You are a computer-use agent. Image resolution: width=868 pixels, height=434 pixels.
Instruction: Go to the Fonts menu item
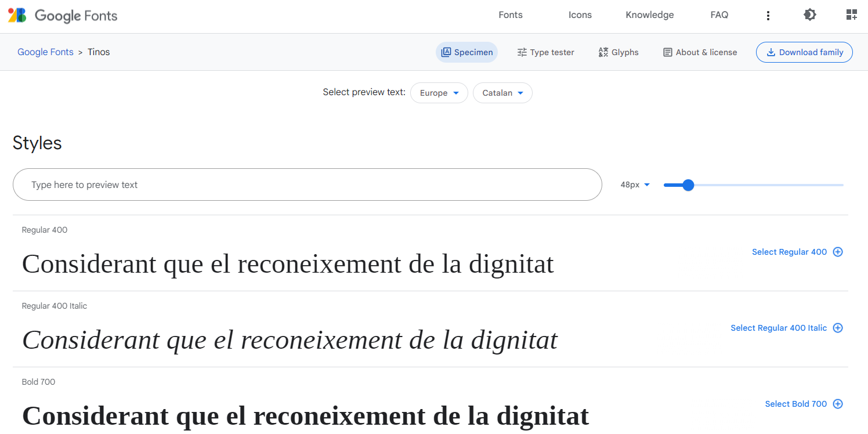510,15
